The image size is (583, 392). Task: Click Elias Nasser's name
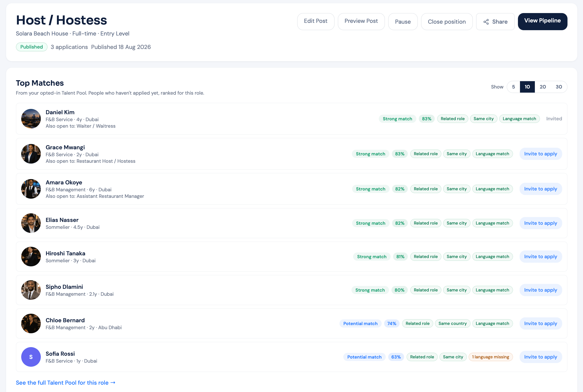point(62,220)
